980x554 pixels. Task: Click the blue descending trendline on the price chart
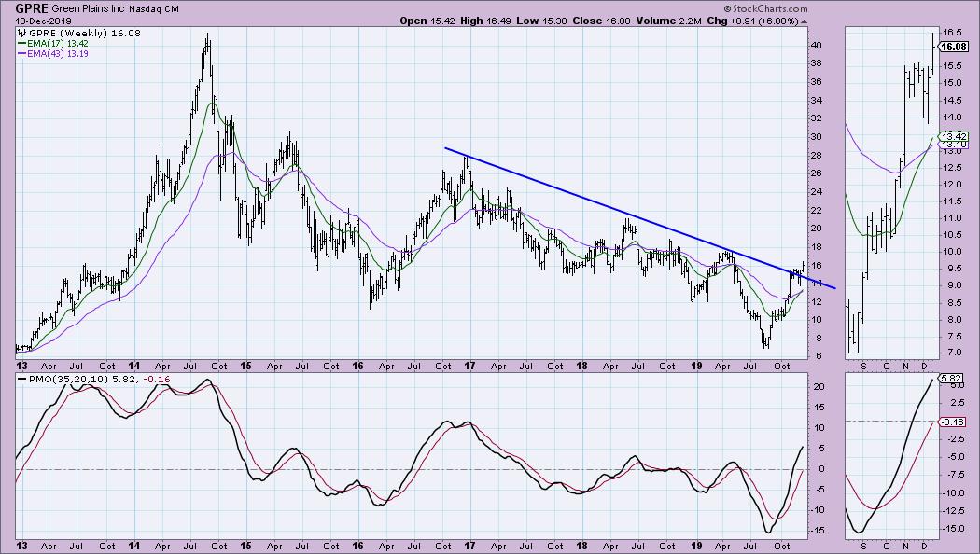pos(640,217)
